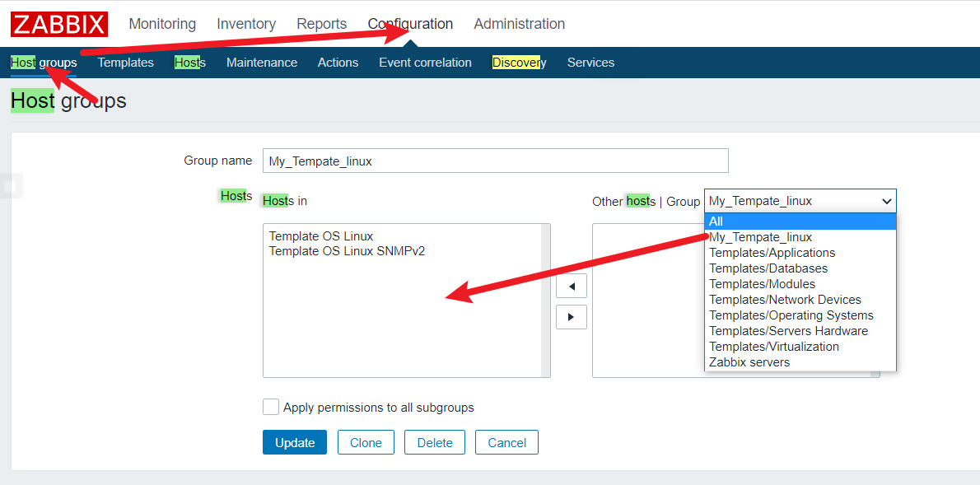This screenshot has width=980, height=485.
Task: Choose Templates/Virtualization option
Action: pyautogui.click(x=800, y=347)
